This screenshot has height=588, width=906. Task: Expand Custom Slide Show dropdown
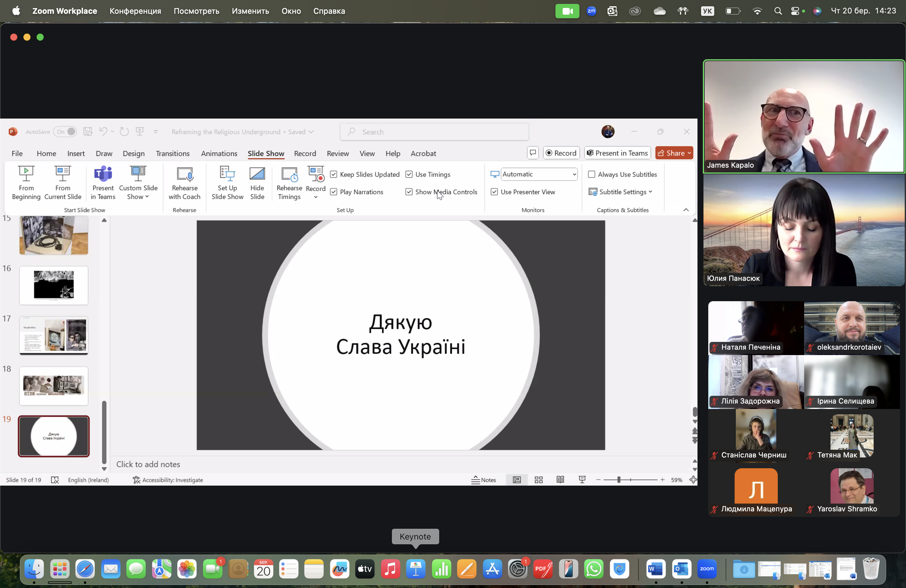click(x=147, y=197)
